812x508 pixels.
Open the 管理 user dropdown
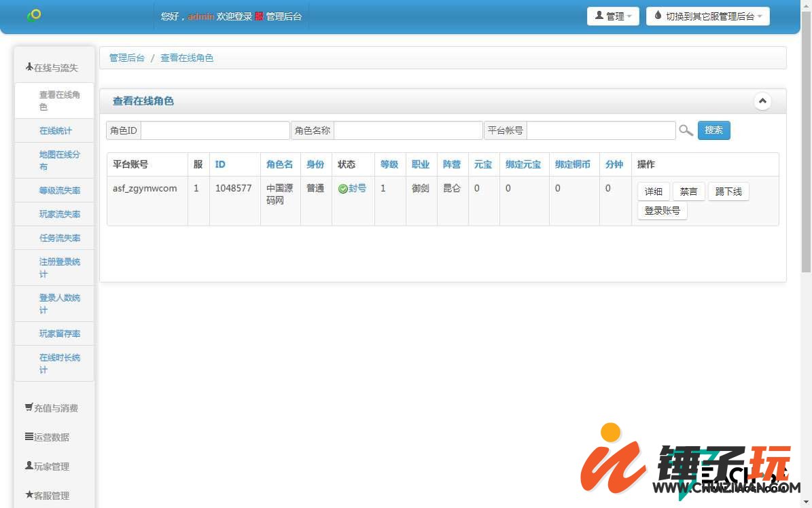point(612,16)
